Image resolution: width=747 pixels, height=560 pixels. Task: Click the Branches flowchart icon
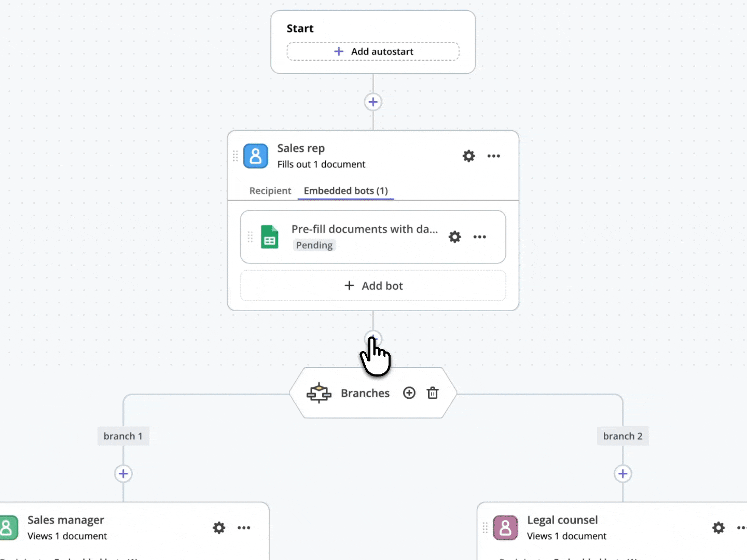pyautogui.click(x=319, y=393)
